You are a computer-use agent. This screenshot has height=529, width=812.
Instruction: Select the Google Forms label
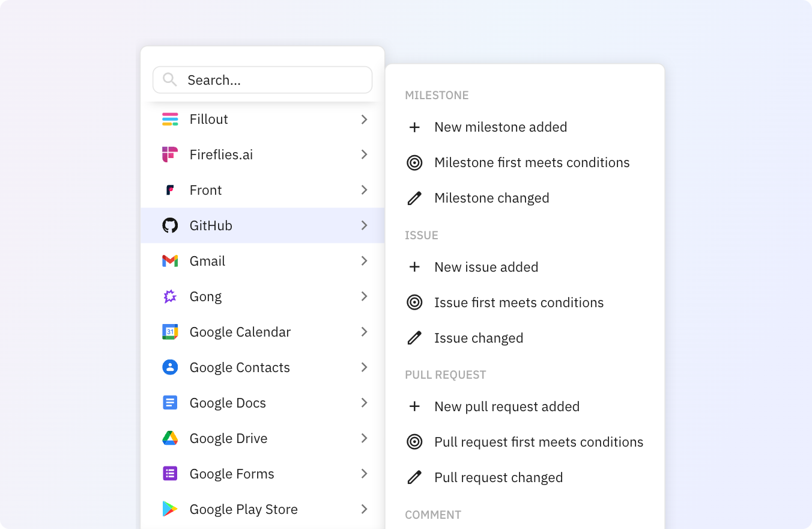point(232,474)
